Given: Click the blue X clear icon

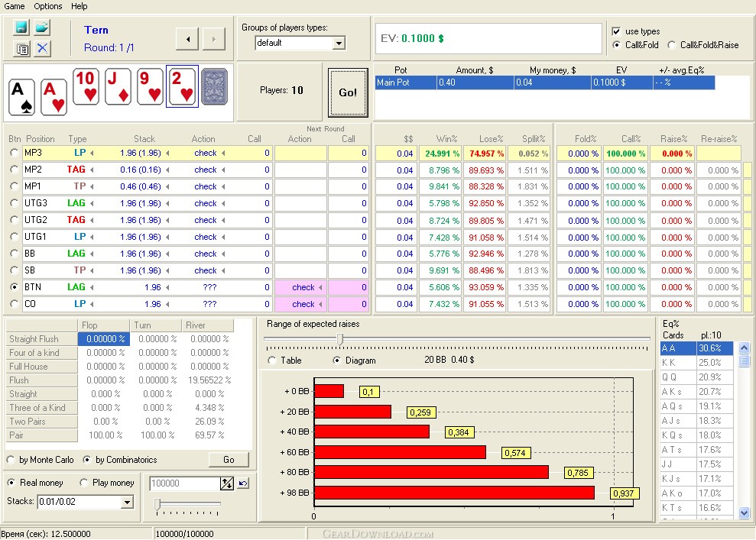Looking at the screenshot, I should (x=43, y=48).
